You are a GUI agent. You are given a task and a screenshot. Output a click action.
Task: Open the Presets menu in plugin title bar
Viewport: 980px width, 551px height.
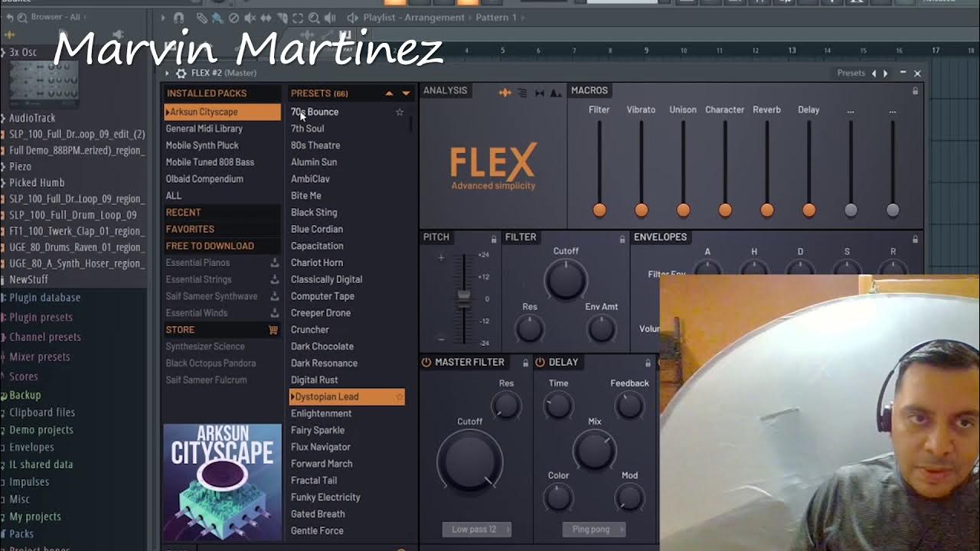(x=851, y=73)
